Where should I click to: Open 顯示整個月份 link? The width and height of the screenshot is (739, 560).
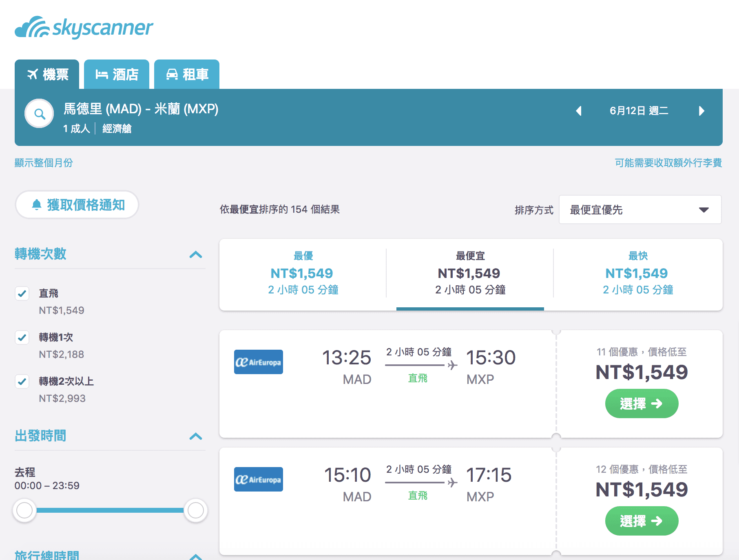click(44, 163)
